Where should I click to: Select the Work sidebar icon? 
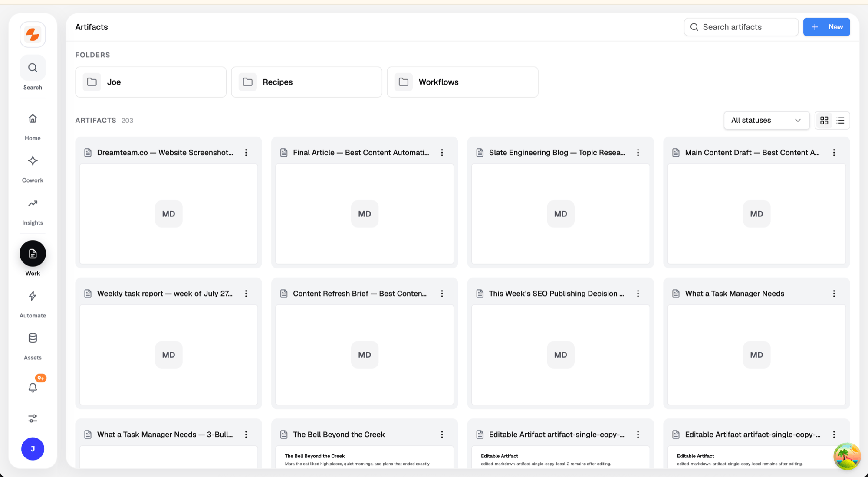(33, 253)
